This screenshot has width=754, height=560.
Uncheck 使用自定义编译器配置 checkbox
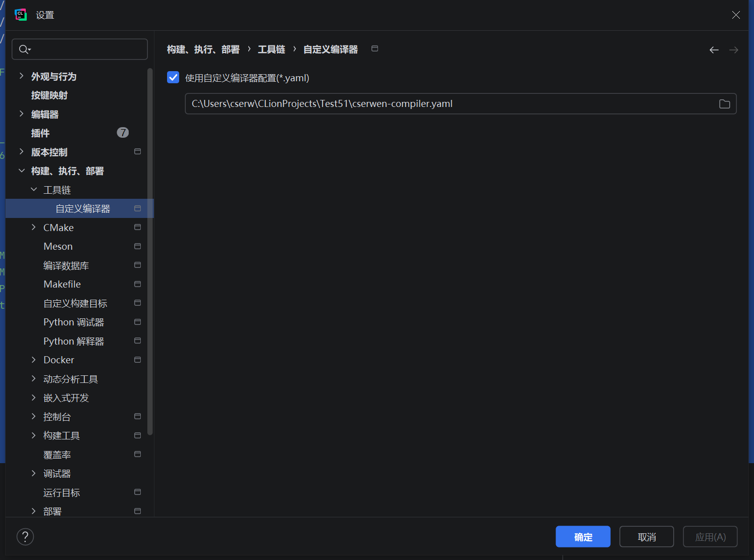173,78
